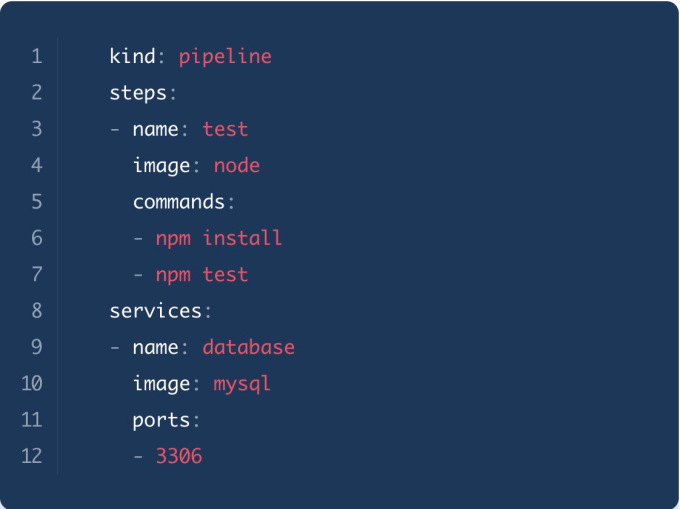Image resolution: width=680 pixels, height=509 pixels.
Task: Place cursor on the 'pipeline' value
Action: coord(225,57)
